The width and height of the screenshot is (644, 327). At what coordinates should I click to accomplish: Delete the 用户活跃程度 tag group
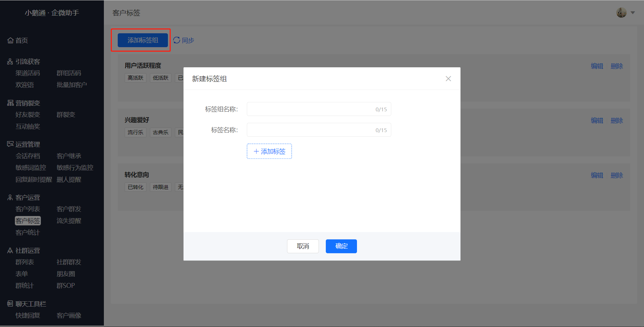(617, 66)
